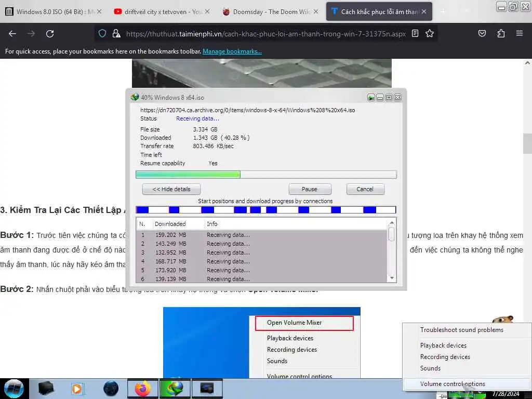The height and width of the screenshot is (399, 532).
Task: Pause the Windows 8 ISO download
Action: 310,189
